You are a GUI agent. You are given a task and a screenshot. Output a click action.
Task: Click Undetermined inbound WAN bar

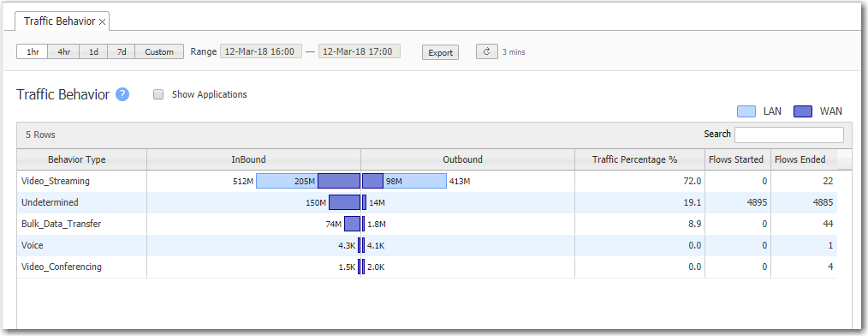click(x=344, y=202)
